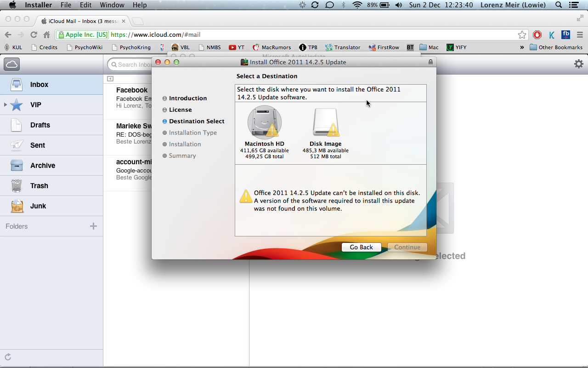Image resolution: width=588 pixels, height=368 pixels.
Task: Expand the VIP mailbox triangle
Action: point(6,105)
